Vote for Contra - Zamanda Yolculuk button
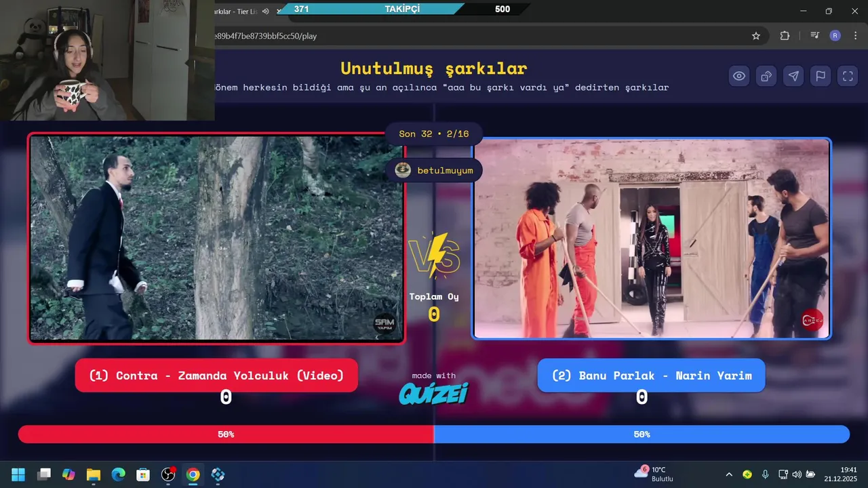The height and width of the screenshot is (488, 868). [216, 375]
